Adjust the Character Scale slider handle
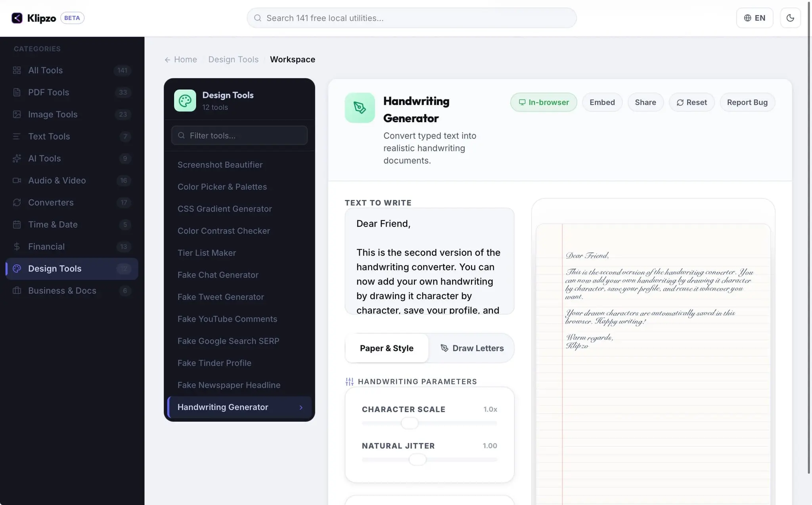This screenshot has height=505, width=812. pyautogui.click(x=410, y=423)
